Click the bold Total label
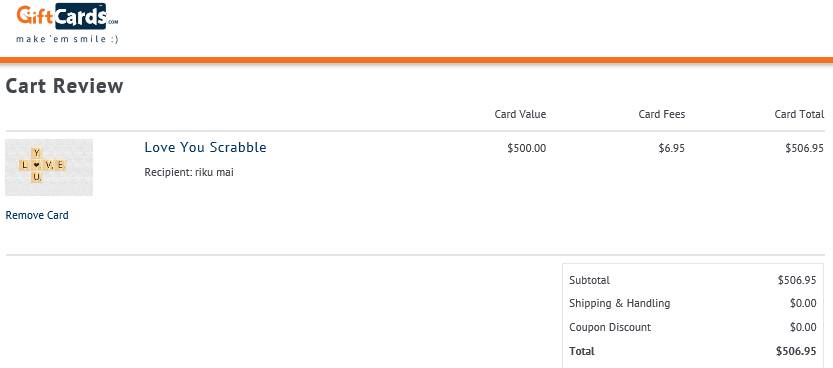Viewport: 833px width, 368px height. pyautogui.click(x=582, y=351)
